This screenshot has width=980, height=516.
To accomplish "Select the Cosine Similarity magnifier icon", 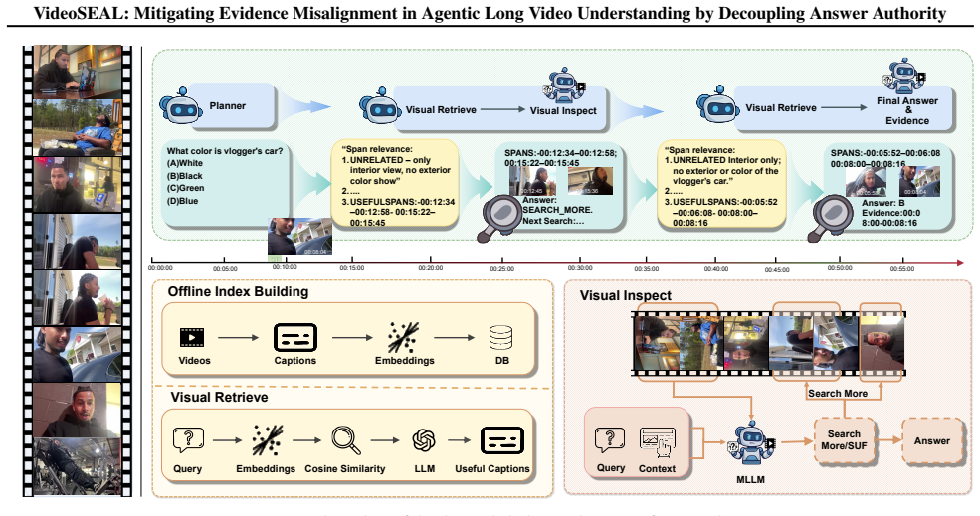I will pyautogui.click(x=345, y=440).
